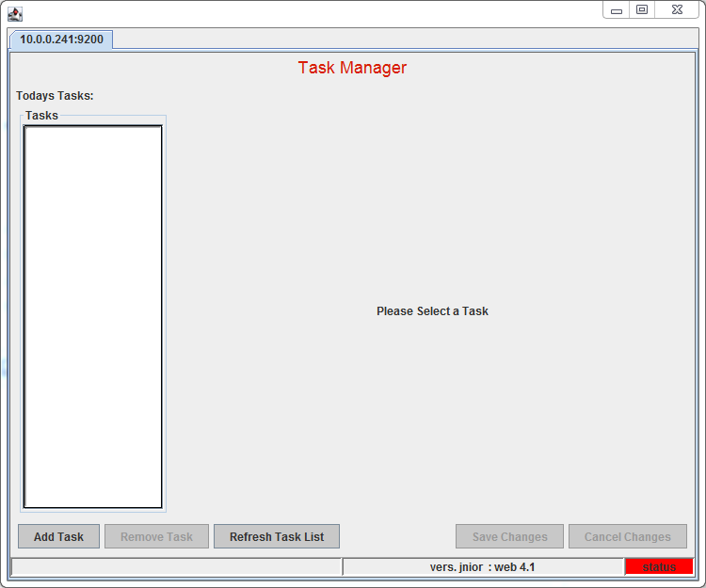
Task: Click the 'vers. jnior : web 4.1' status text
Action: 482,567
